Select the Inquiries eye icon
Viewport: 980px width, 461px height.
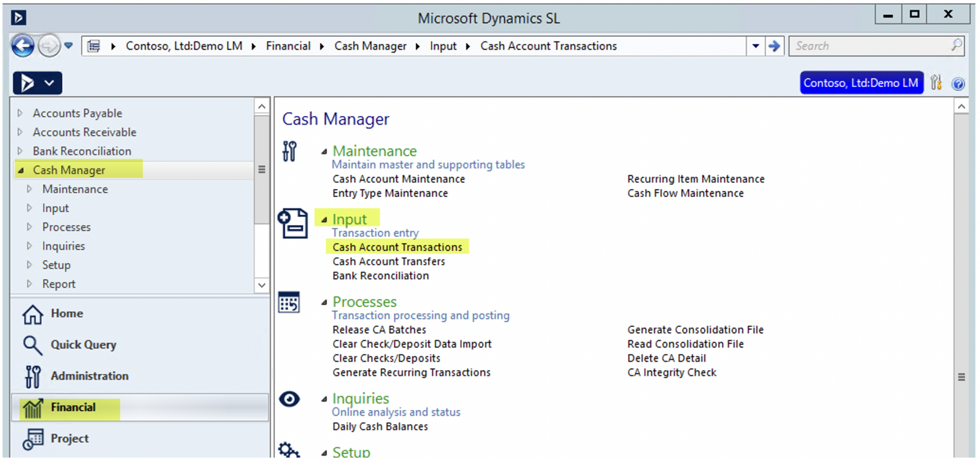coord(289,399)
